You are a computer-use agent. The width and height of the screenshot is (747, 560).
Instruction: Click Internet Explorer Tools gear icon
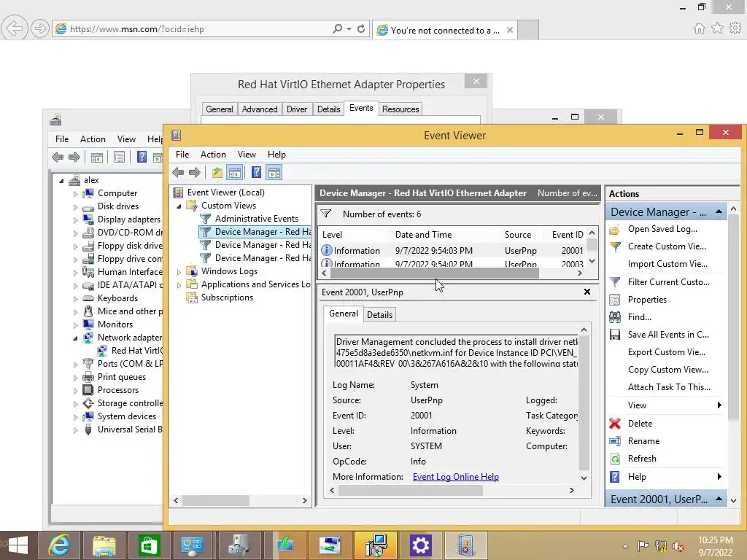click(x=735, y=28)
